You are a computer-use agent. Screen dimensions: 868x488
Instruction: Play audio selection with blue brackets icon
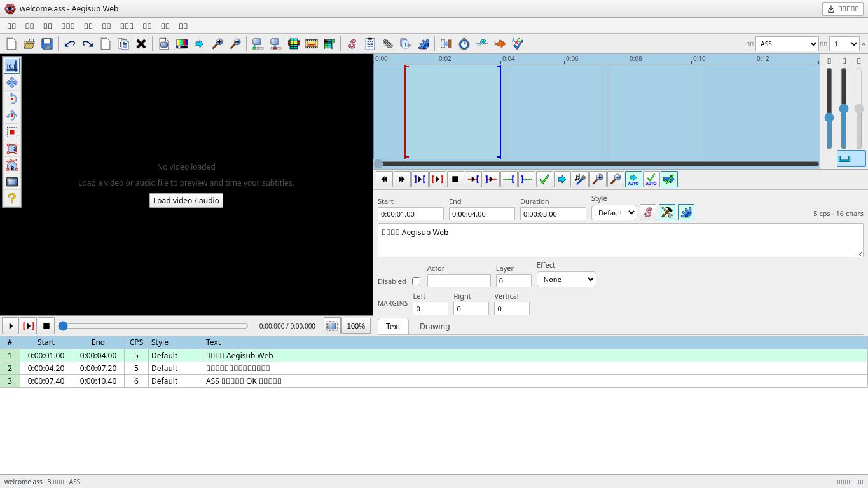click(x=419, y=179)
